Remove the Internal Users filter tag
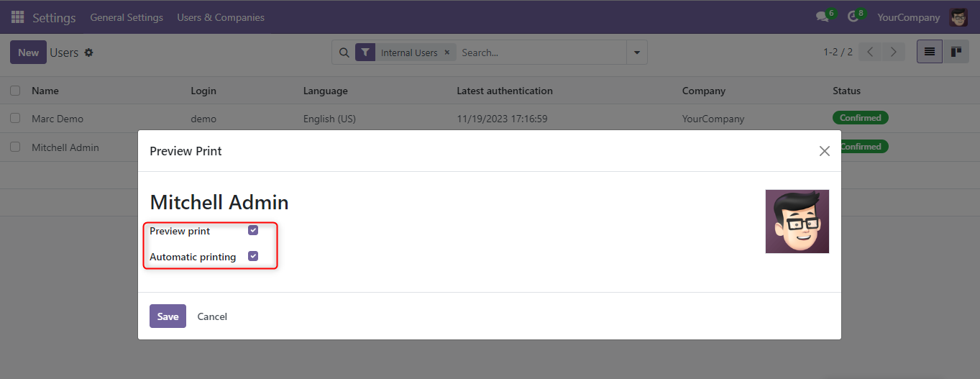The height and width of the screenshot is (379, 980). tap(447, 52)
